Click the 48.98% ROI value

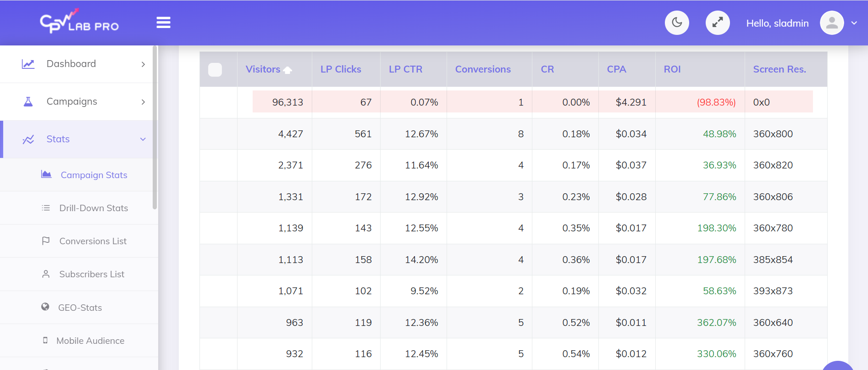[719, 134]
